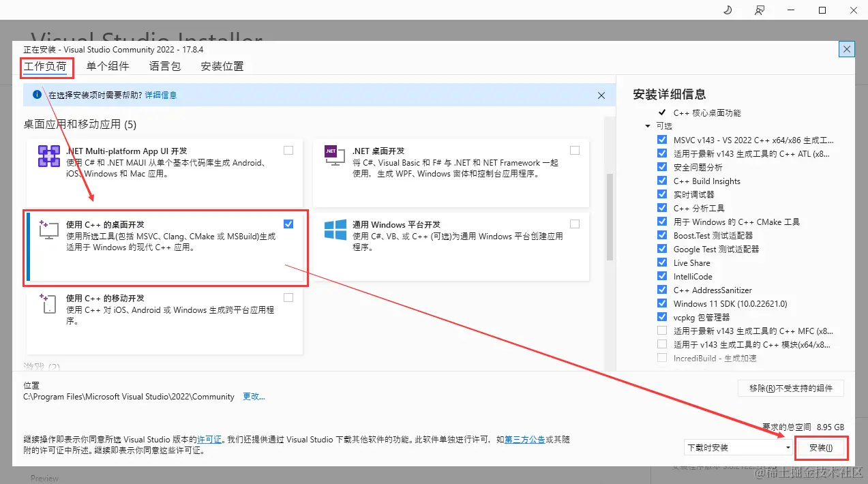Tick the 通用 Windows 平台开发 checkbox
Image resolution: width=868 pixels, height=484 pixels.
click(x=575, y=224)
